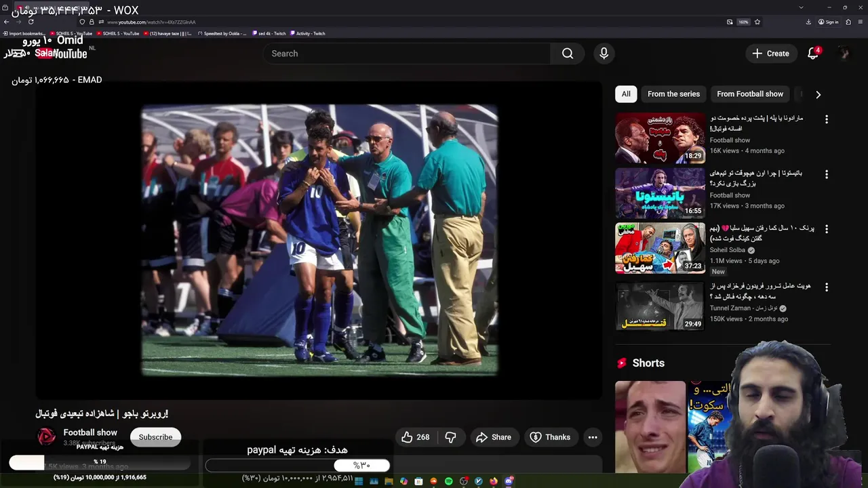Open Import bookmarks bookmark

(24, 33)
